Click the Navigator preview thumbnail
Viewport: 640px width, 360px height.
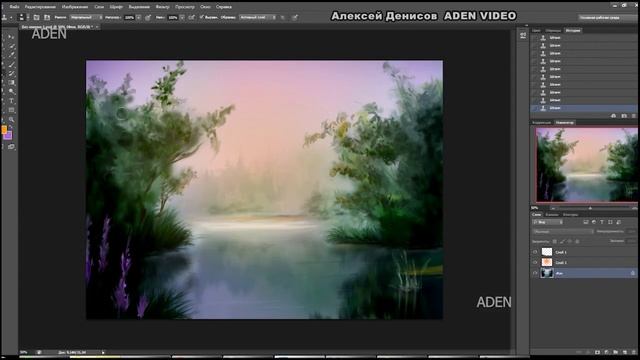[587, 164]
